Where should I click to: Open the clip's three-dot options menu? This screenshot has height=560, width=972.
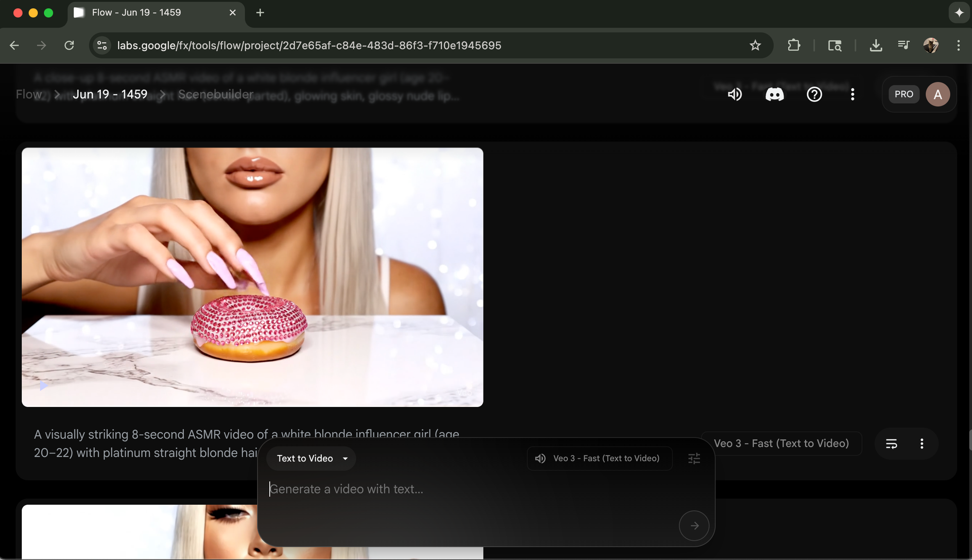click(921, 443)
